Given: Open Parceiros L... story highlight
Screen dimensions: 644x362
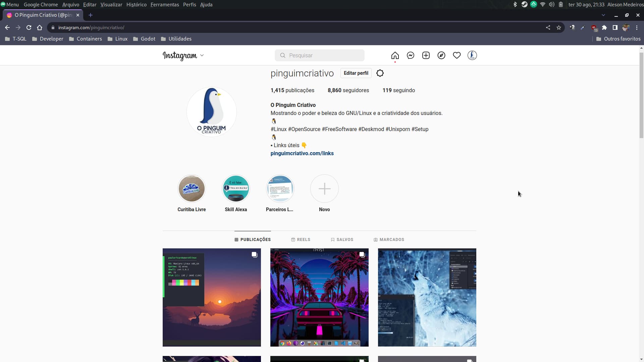Looking at the screenshot, I should (280, 188).
